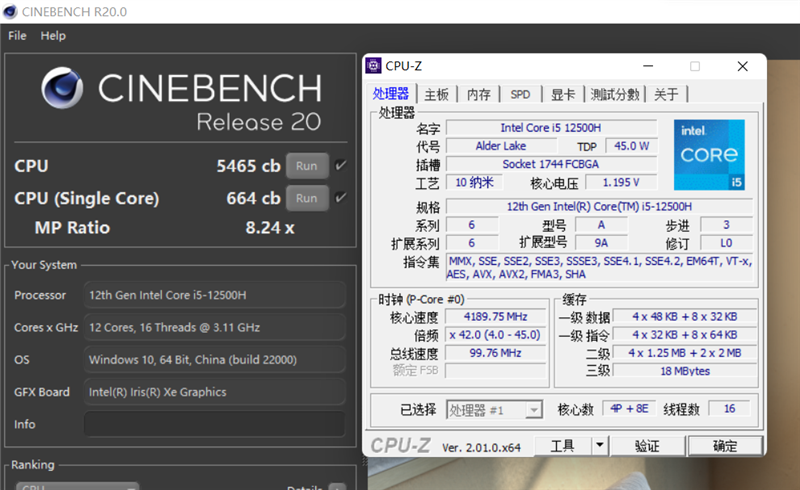This screenshot has height=490, width=800.
Task: Close the CPU-Z window
Action: [x=742, y=66]
